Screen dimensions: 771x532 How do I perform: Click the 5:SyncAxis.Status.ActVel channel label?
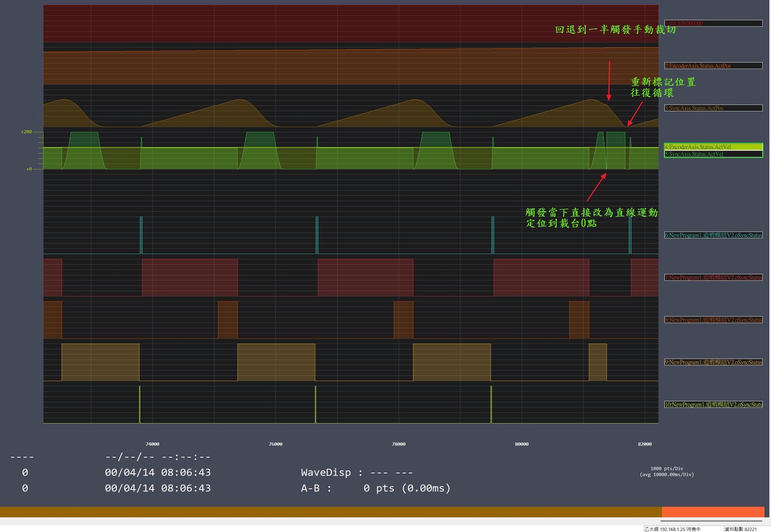713,154
